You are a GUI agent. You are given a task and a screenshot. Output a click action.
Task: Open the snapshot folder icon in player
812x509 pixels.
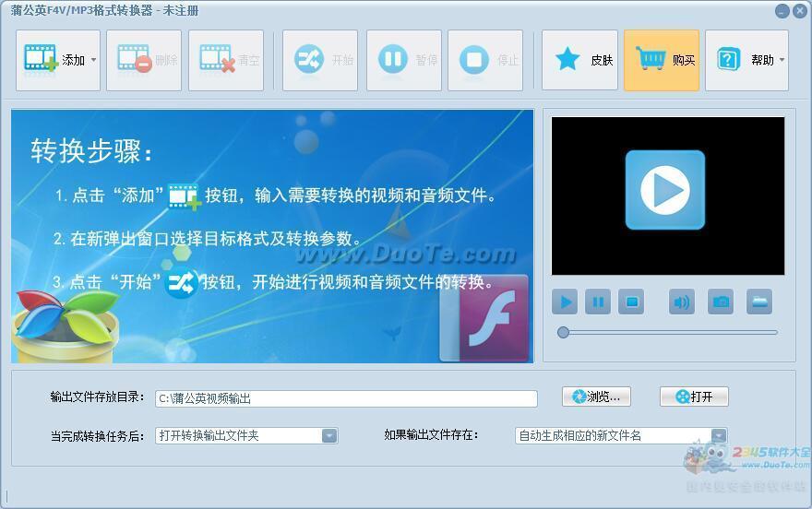pyautogui.click(x=759, y=302)
